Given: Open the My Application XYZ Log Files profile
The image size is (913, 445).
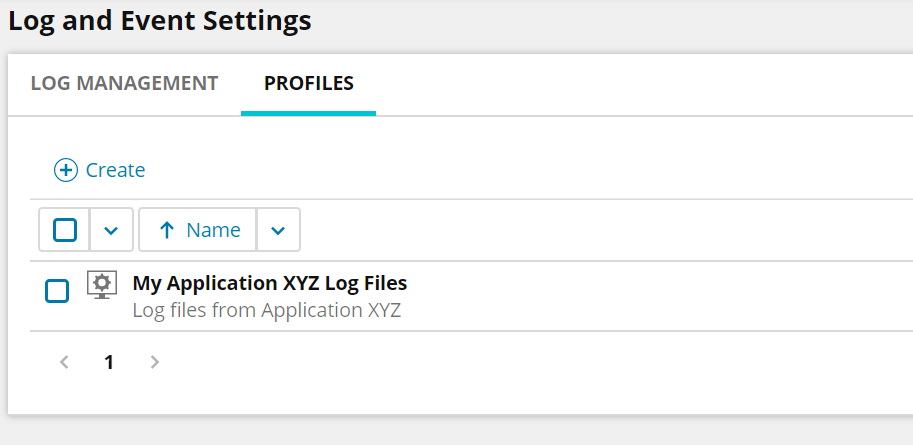Looking at the screenshot, I should 269,283.
